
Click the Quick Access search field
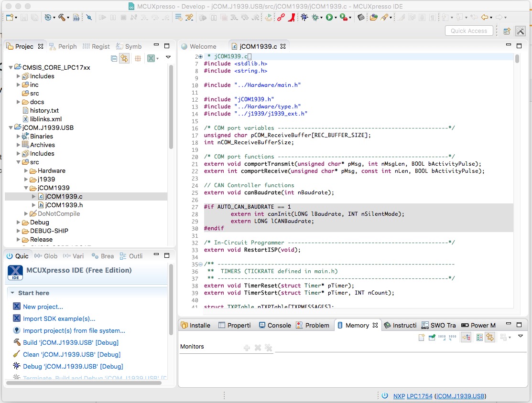pyautogui.click(x=469, y=31)
